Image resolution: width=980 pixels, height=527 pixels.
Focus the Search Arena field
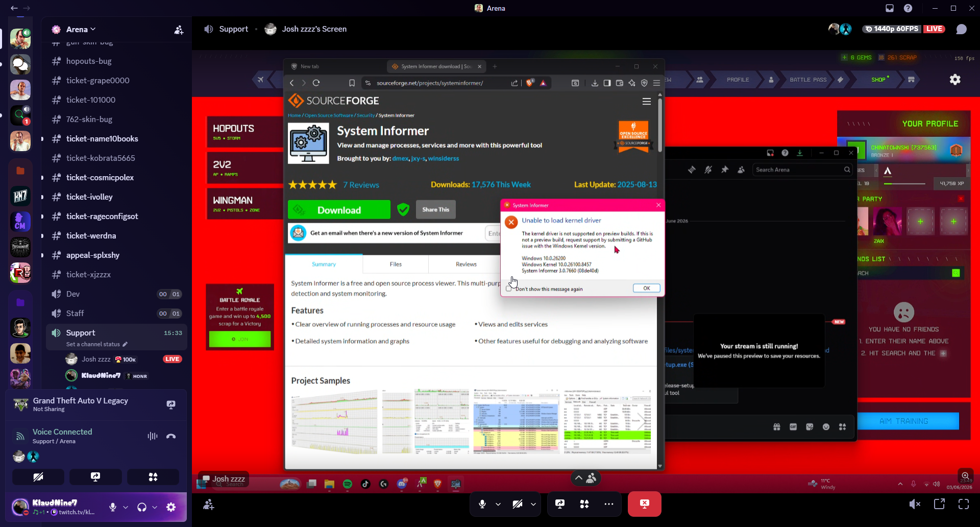click(x=802, y=170)
